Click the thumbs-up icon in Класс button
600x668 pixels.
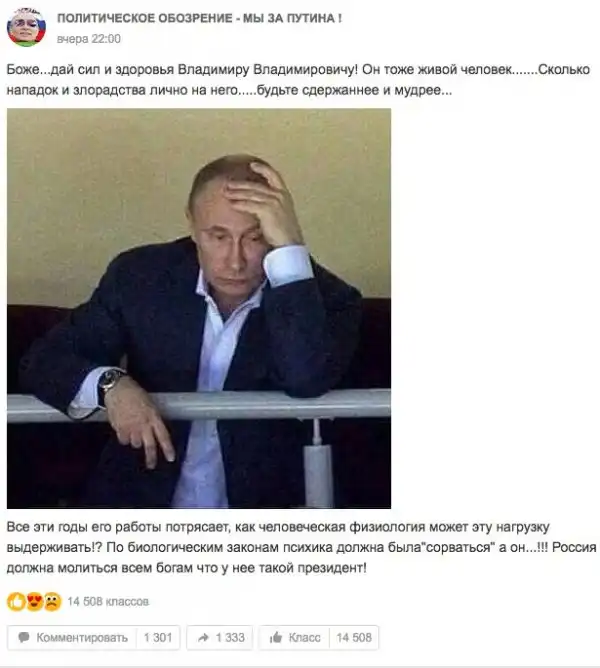(x=276, y=637)
